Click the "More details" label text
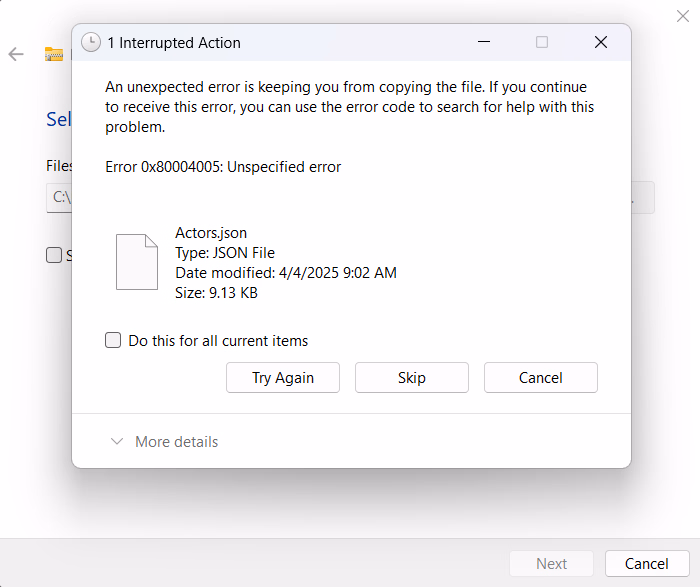Image resolution: width=700 pixels, height=587 pixels. click(176, 442)
